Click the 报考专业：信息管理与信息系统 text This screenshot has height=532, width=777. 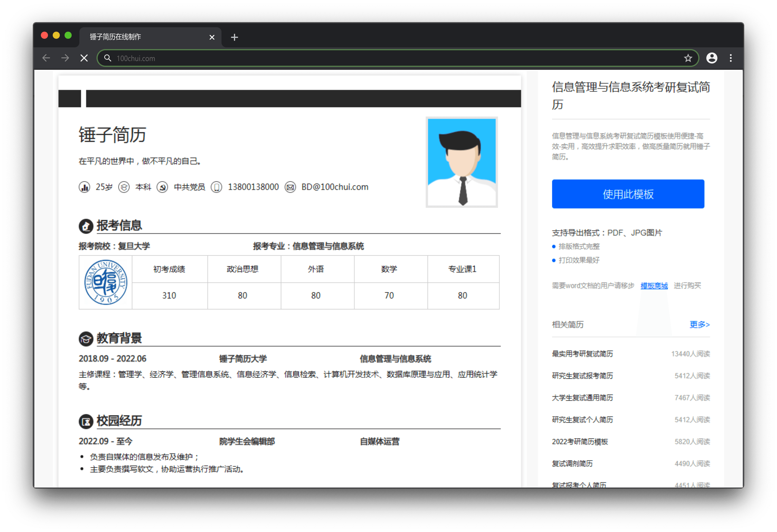pyautogui.click(x=308, y=246)
